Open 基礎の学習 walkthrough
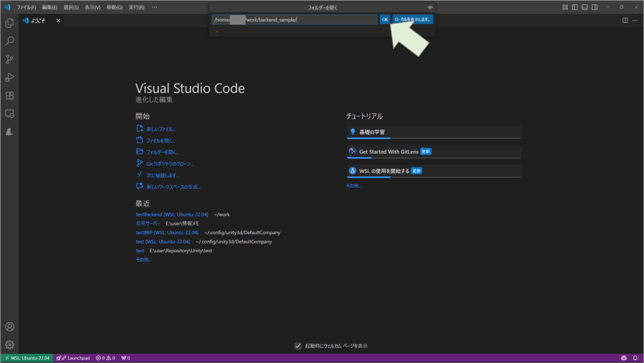This screenshot has height=363, width=644. point(434,132)
